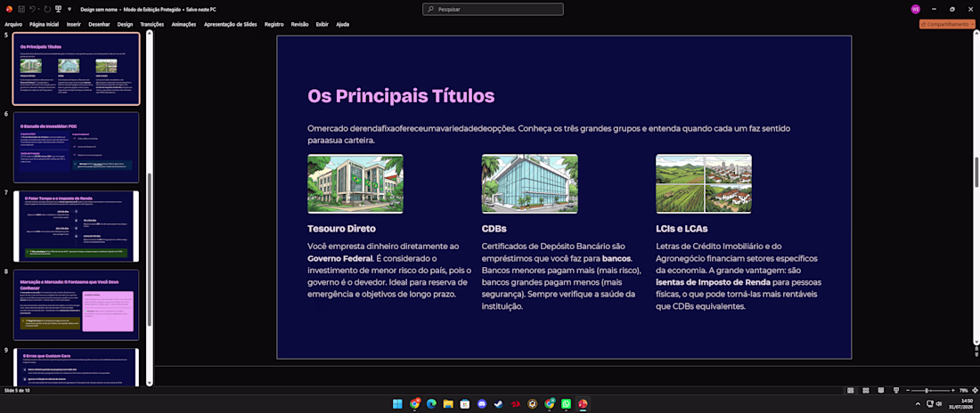Open the Design ribbon tab
Viewport: 980px width, 413px height.
coord(125,24)
